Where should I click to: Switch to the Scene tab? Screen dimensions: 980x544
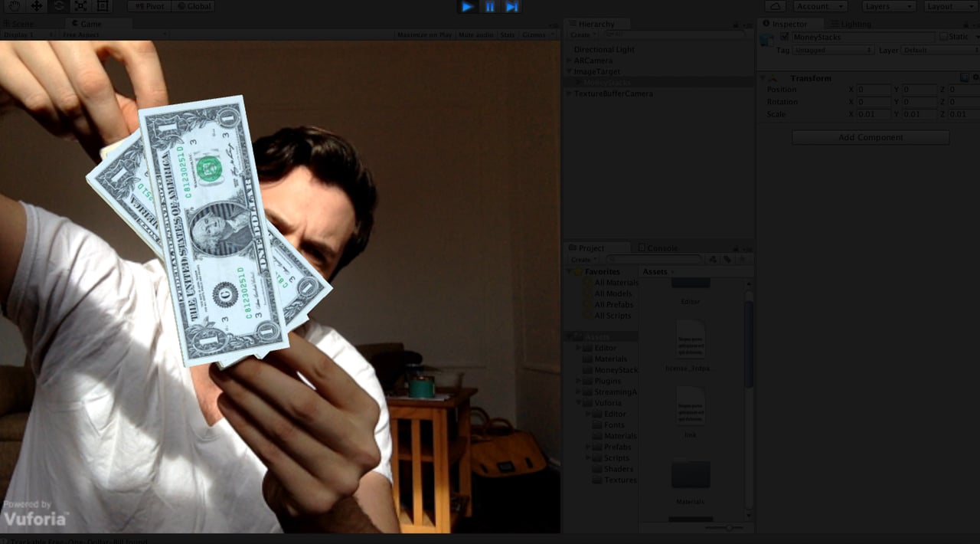click(19, 24)
